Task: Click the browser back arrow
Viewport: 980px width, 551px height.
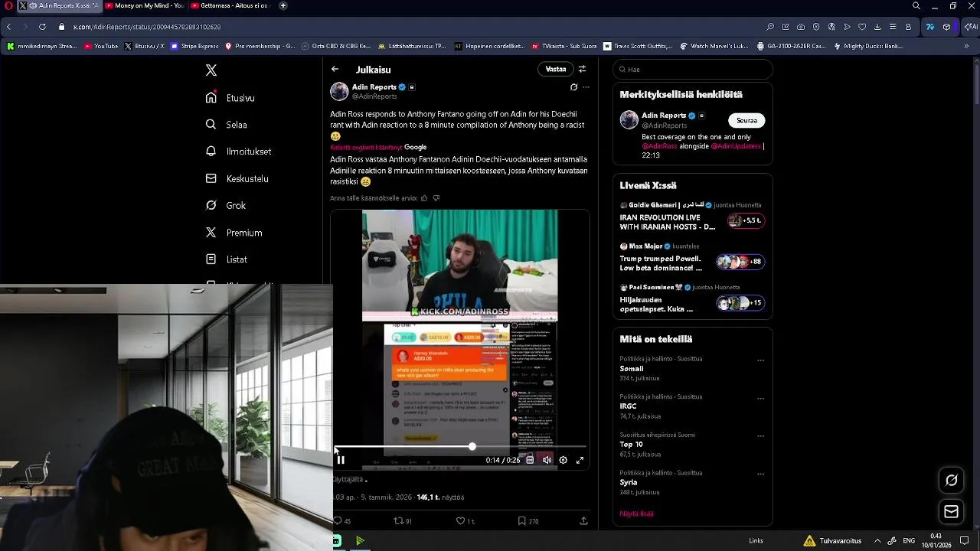Action: tap(8, 27)
